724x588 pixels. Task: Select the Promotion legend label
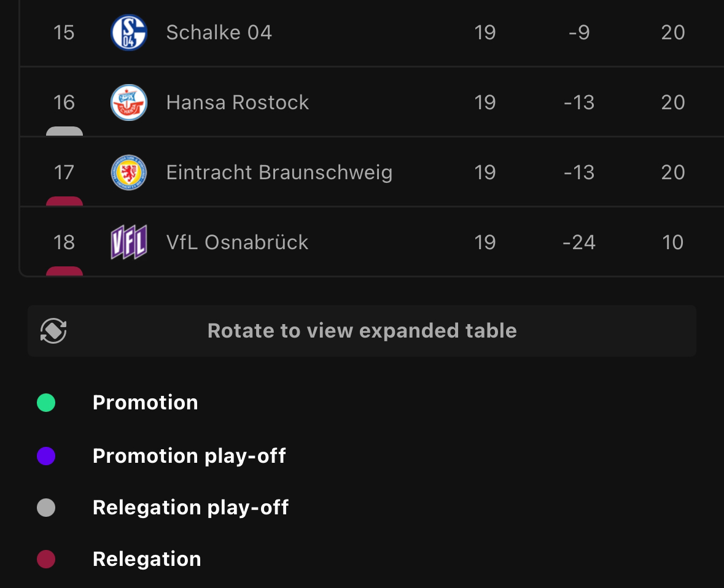(146, 403)
